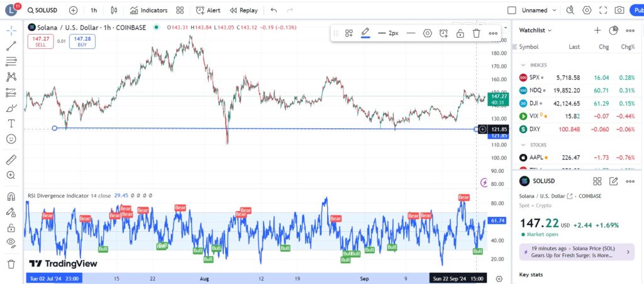Select the trend line drawing tool
The image size is (644, 284).
point(11,46)
